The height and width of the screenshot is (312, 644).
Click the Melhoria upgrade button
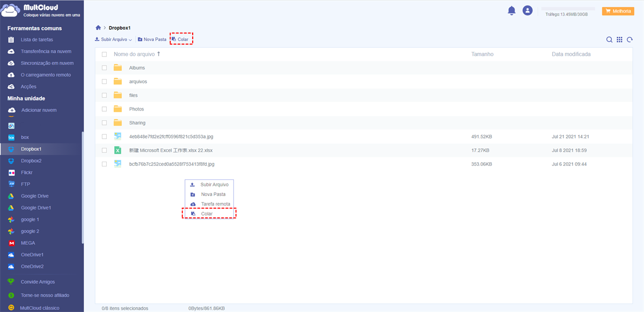tap(618, 11)
